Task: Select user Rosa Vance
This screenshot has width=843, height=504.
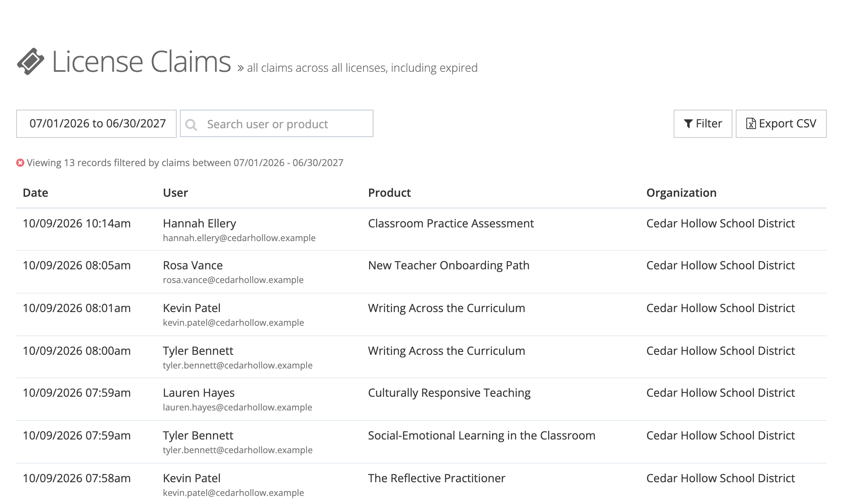Action: [193, 265]
